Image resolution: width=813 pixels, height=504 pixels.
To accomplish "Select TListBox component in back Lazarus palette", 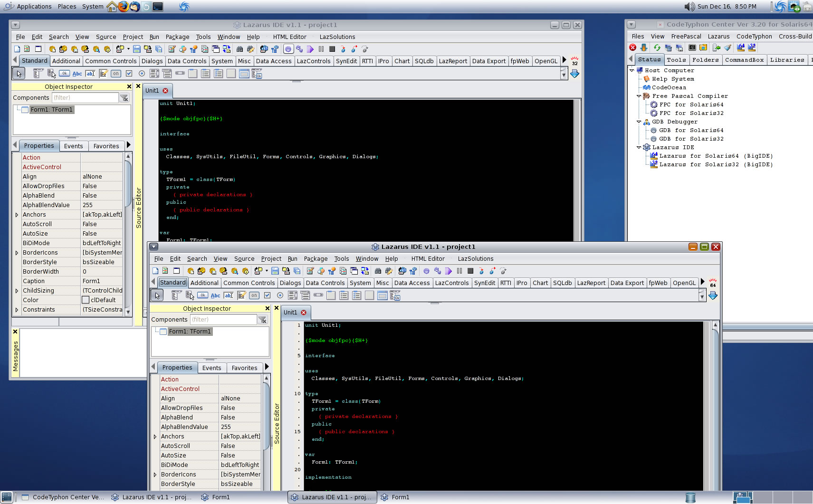I will tap(154, 74).
